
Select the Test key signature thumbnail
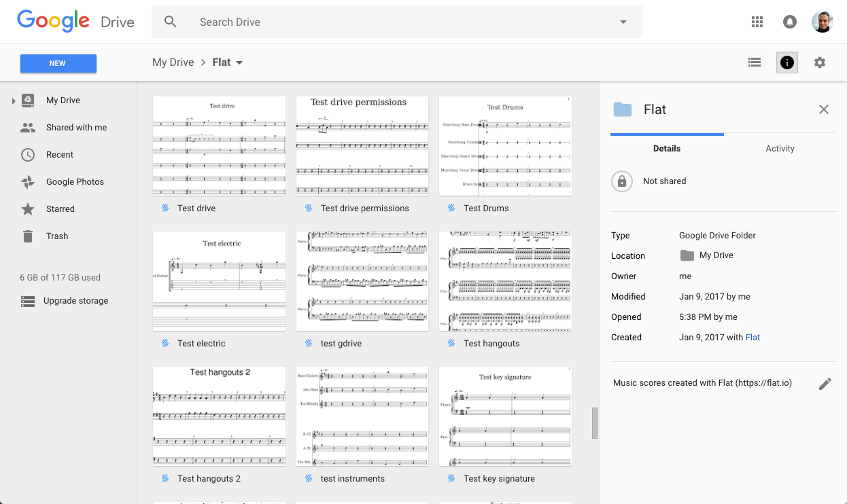coord(505,416)
